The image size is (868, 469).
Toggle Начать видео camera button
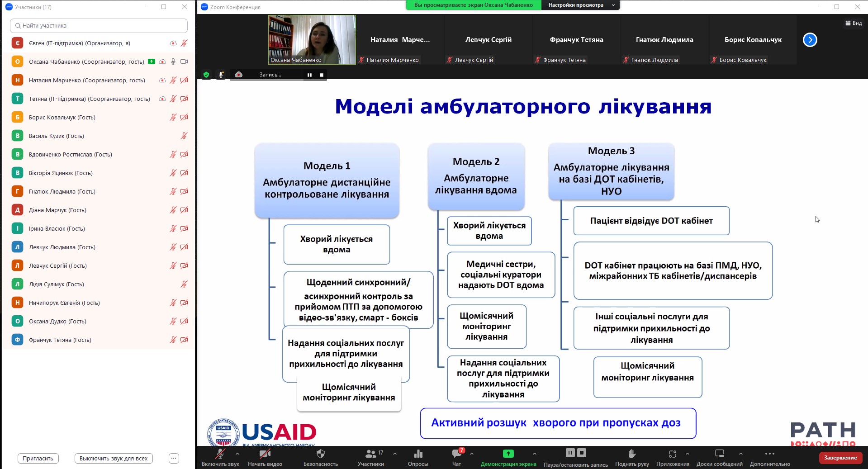click(x=265, y=454)
